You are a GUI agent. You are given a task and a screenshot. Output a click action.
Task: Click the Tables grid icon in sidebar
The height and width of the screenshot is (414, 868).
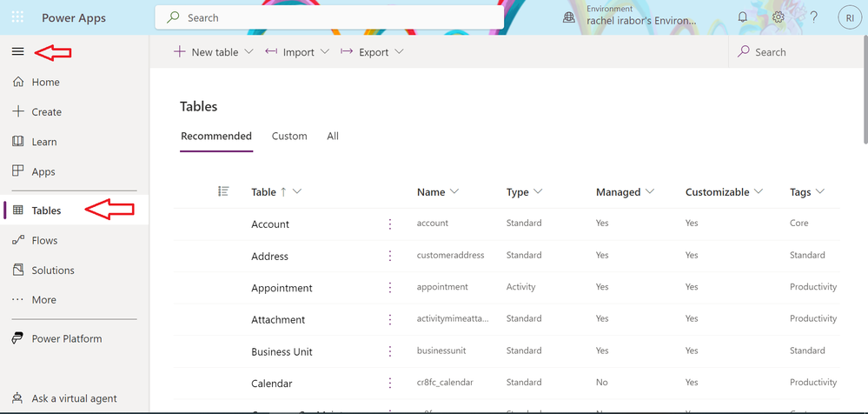pyautogui.click(x=17, y=210)
